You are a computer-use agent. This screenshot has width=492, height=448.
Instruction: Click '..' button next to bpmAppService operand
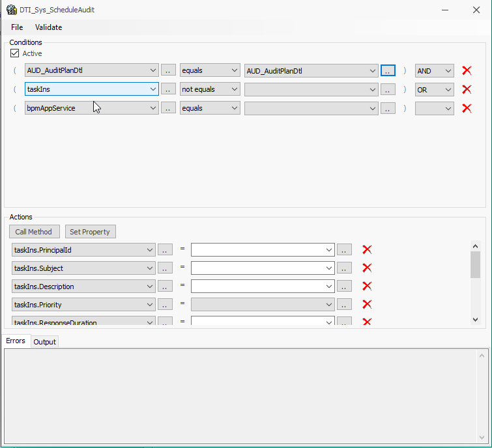[168, 108]
